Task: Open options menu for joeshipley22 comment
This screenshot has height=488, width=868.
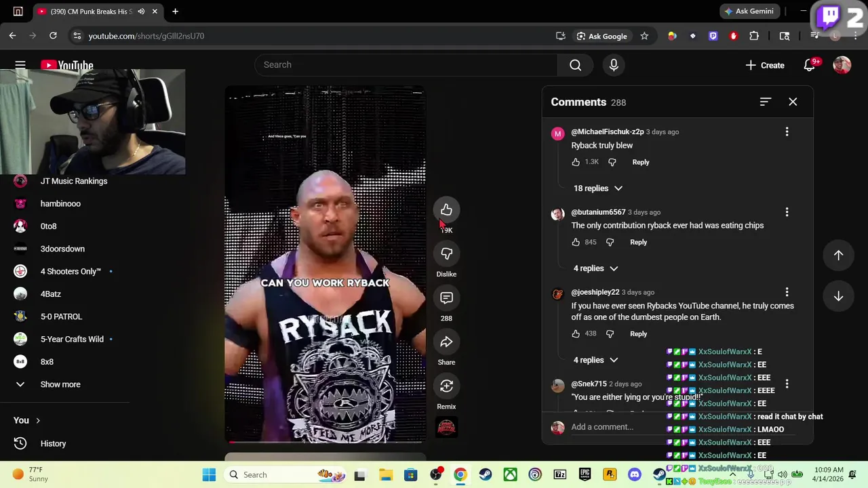Action: tap(787, 292)
